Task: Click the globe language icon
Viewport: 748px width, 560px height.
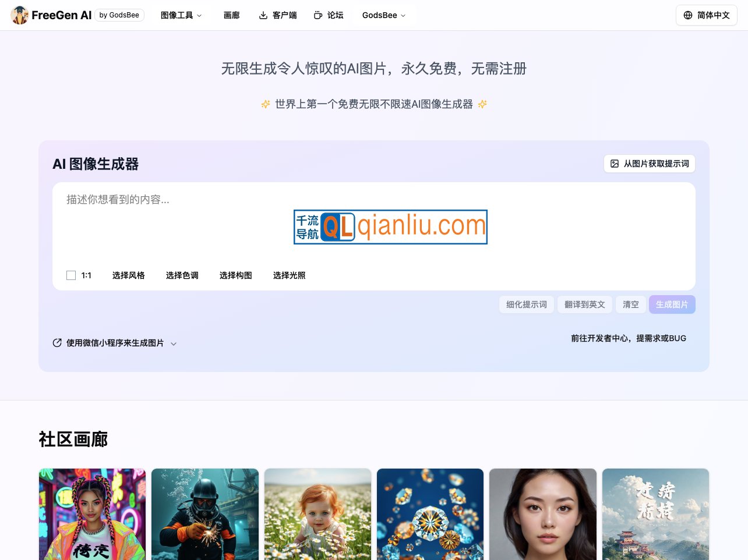Action: [688, 15]
